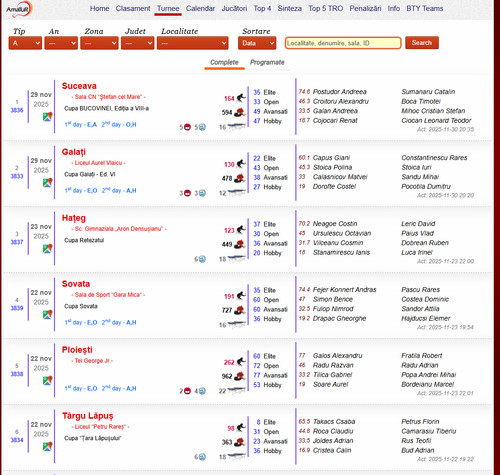
Task: Open Google Maps icon for Sovata tournament
Action: (x=47, y=315)
